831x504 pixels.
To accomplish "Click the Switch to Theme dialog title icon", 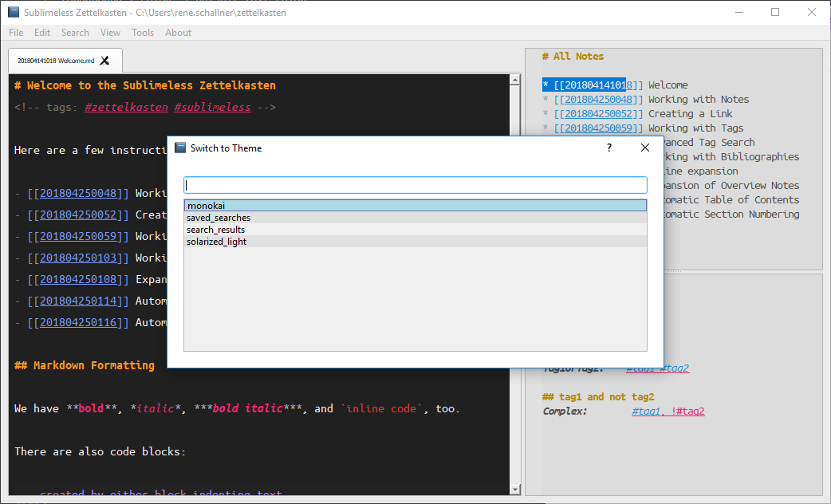I will [x=180, y=148].
